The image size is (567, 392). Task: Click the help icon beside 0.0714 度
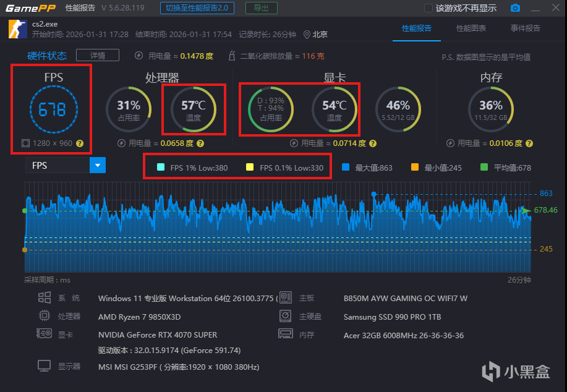[x=373, y=143]
